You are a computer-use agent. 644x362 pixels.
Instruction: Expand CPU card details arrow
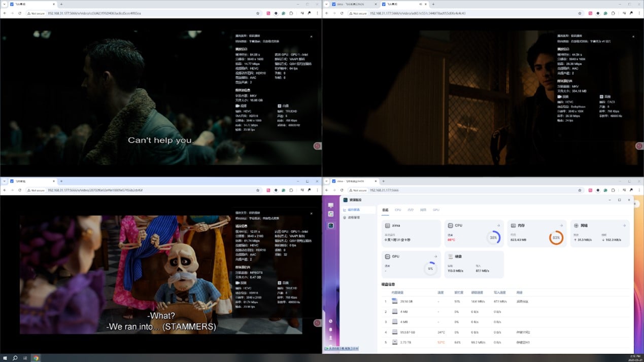coord(498,226)
